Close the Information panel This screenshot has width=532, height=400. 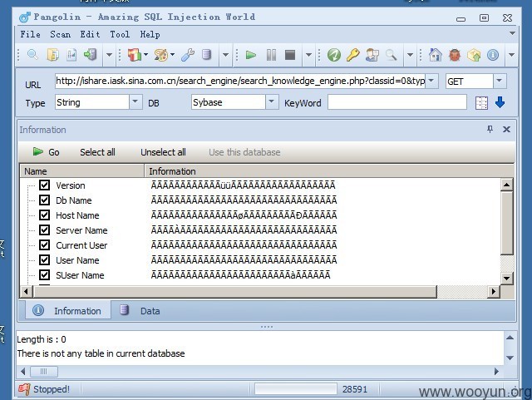[x=506, y=129]
